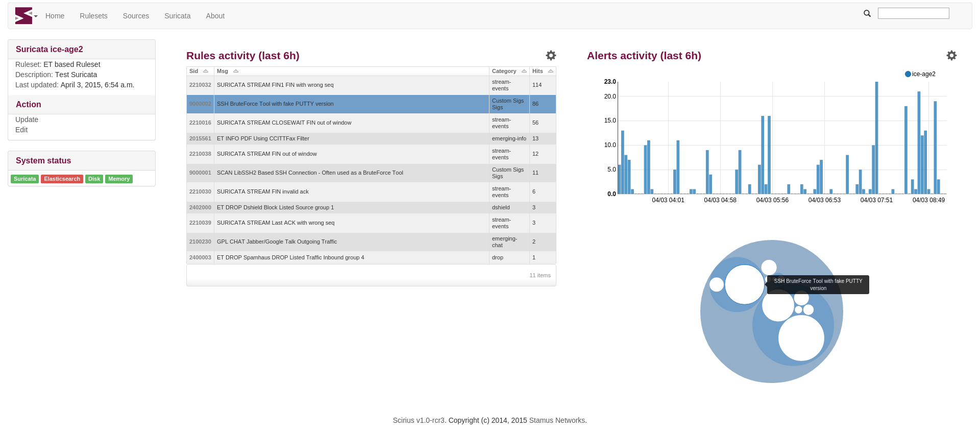Select ET INFO PDF Using CCITTFax Filter
Screen dimensions: 980x432
tap(371, 138)
